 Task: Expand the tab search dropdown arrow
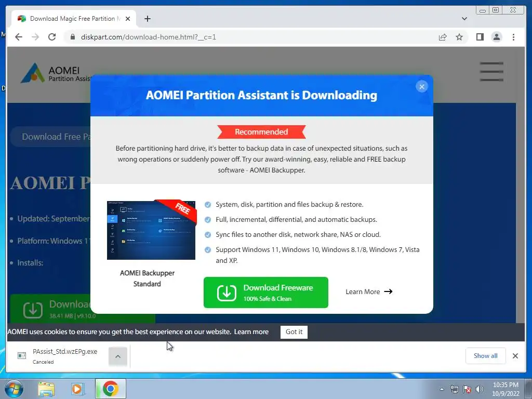point(464,19)
